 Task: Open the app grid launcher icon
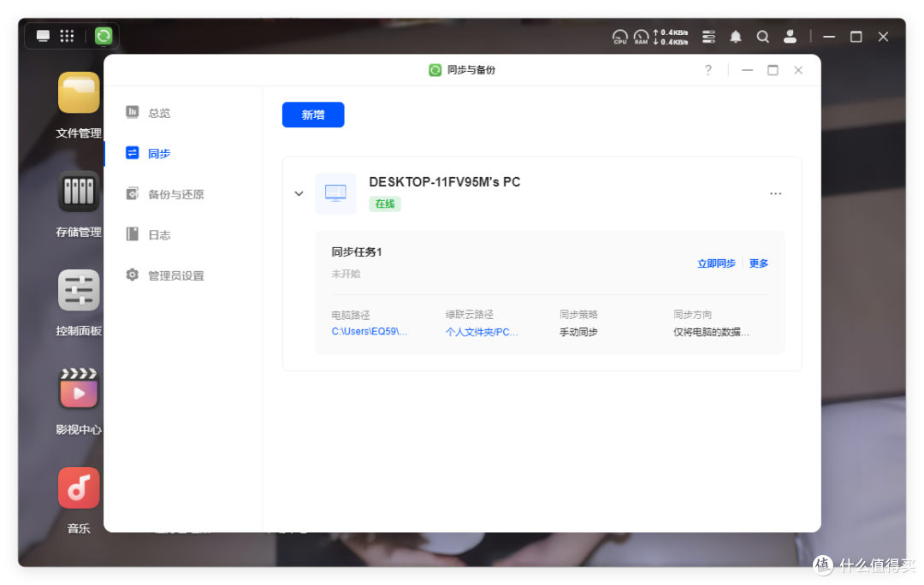tap(68, 36)
